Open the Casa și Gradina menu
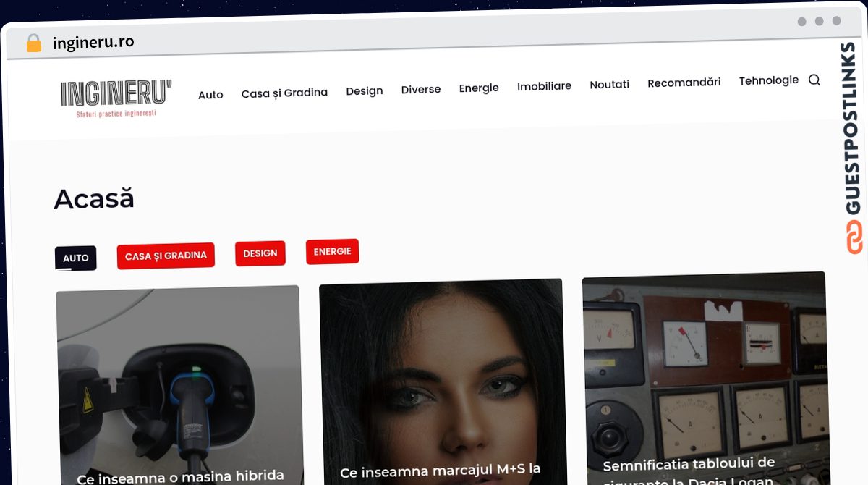868x485 pixels. pos(284,93)
